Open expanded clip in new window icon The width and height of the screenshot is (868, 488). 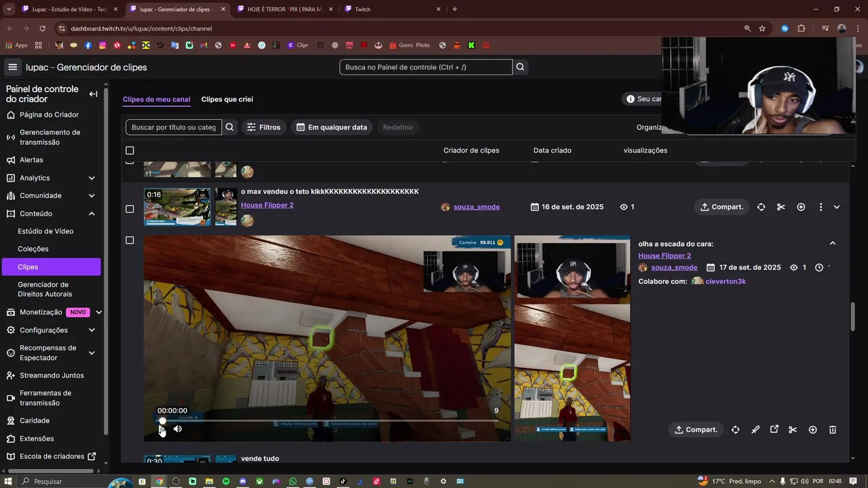774,430
